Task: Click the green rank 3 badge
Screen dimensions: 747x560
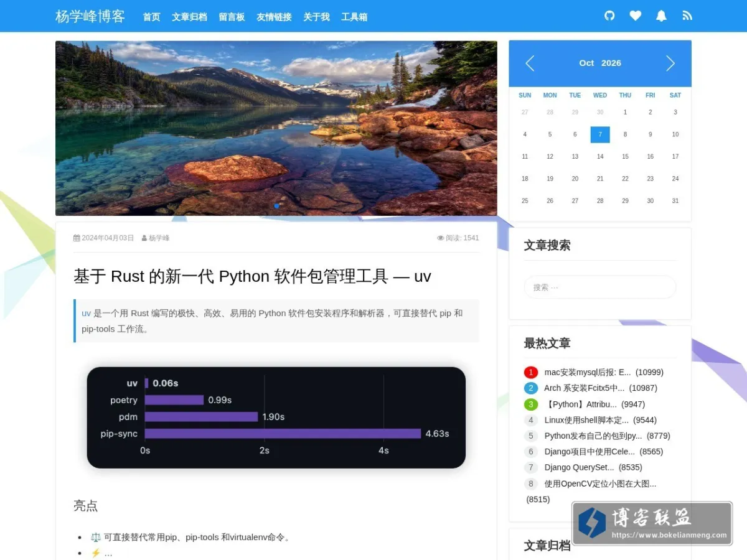Action: (x=530, y=404)
